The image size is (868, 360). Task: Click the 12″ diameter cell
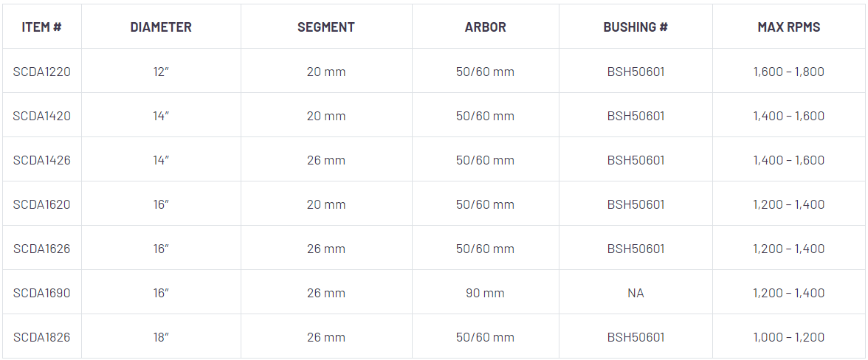161,72
